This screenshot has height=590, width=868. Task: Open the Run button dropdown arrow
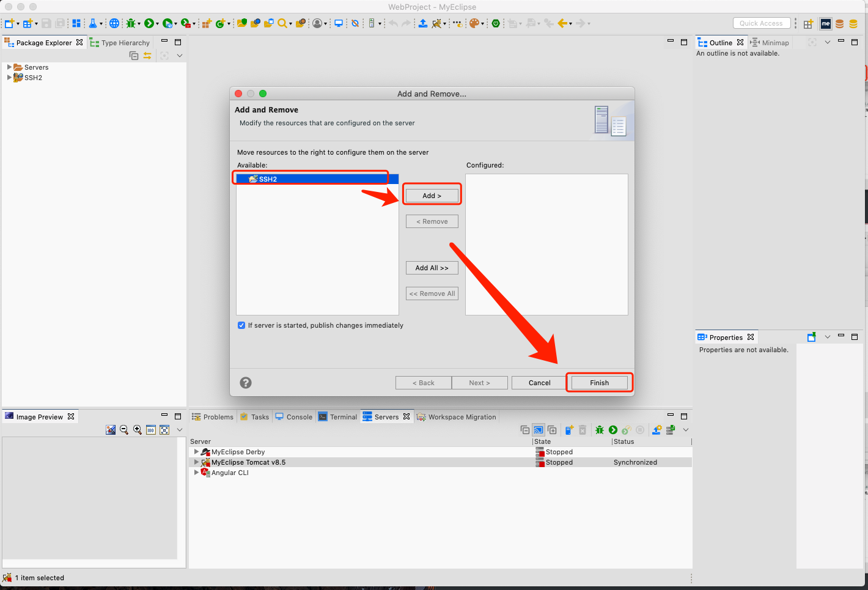click(157, 24)
